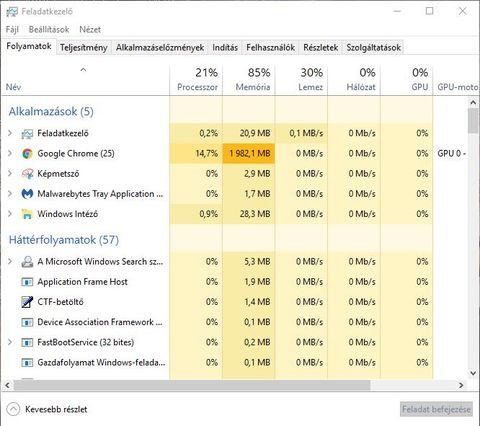Image resolution: width=480 pixels, height=426 pixels.
Task: Click the CTF-betöltő pen icon
Action: (x=27, y=302)
